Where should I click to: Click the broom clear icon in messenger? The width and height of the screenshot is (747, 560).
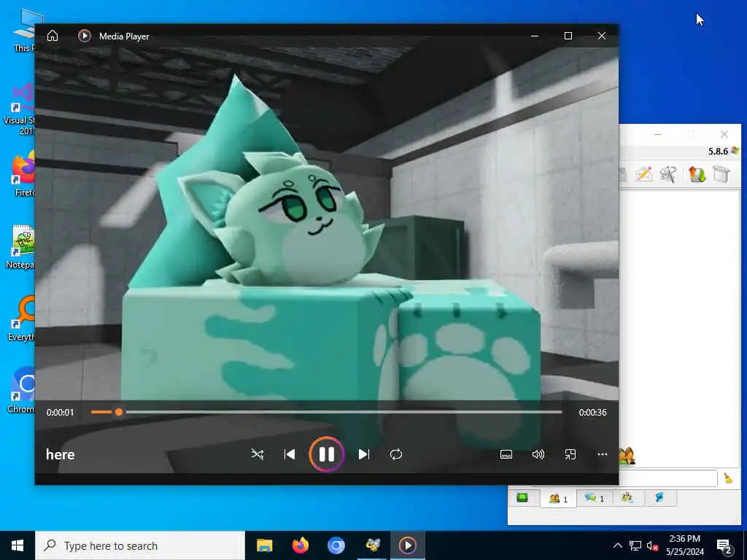(728, 478)
